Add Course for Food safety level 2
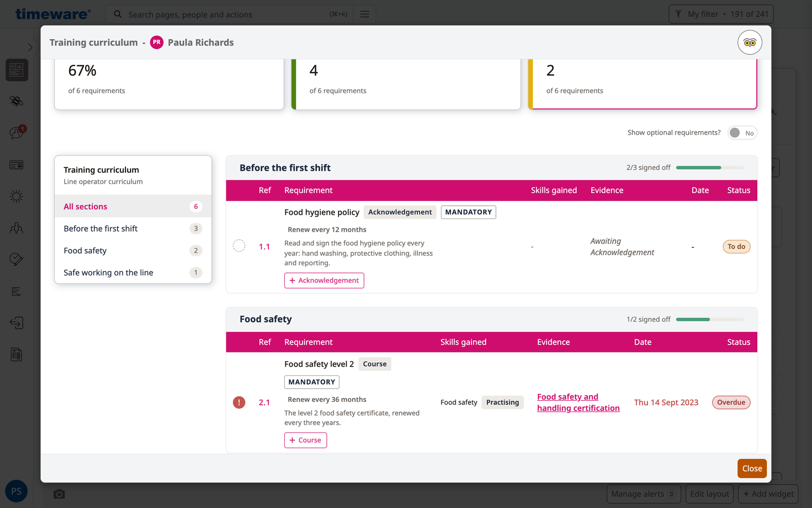This screenshot has width=812, height=508. pos(306,440)
